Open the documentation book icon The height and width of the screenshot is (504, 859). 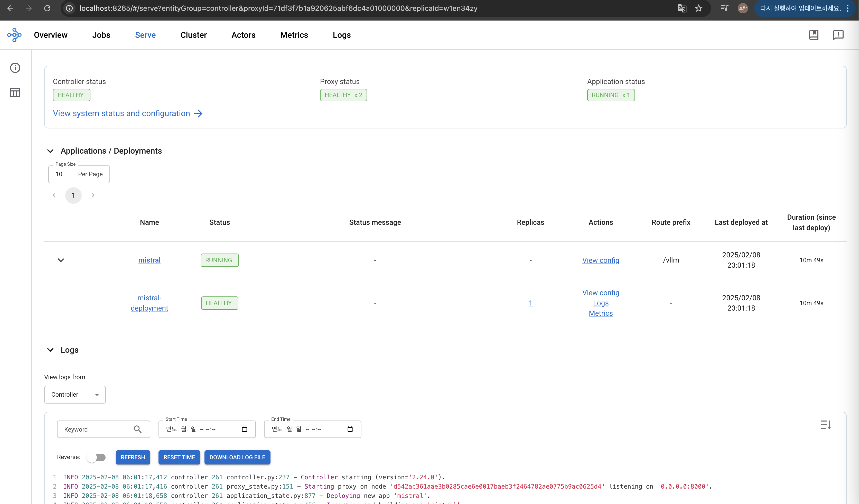coord(814,35)
